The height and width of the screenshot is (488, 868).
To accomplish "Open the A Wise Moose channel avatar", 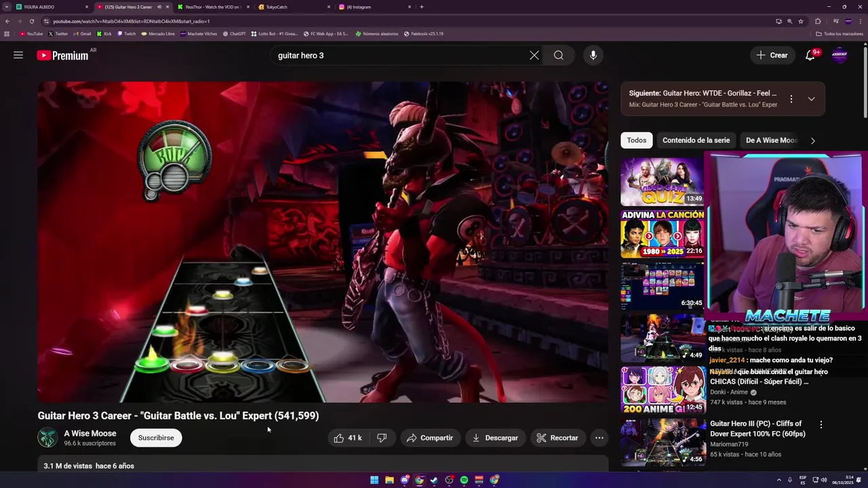I will pyautogui.click(x=47, y=438).
